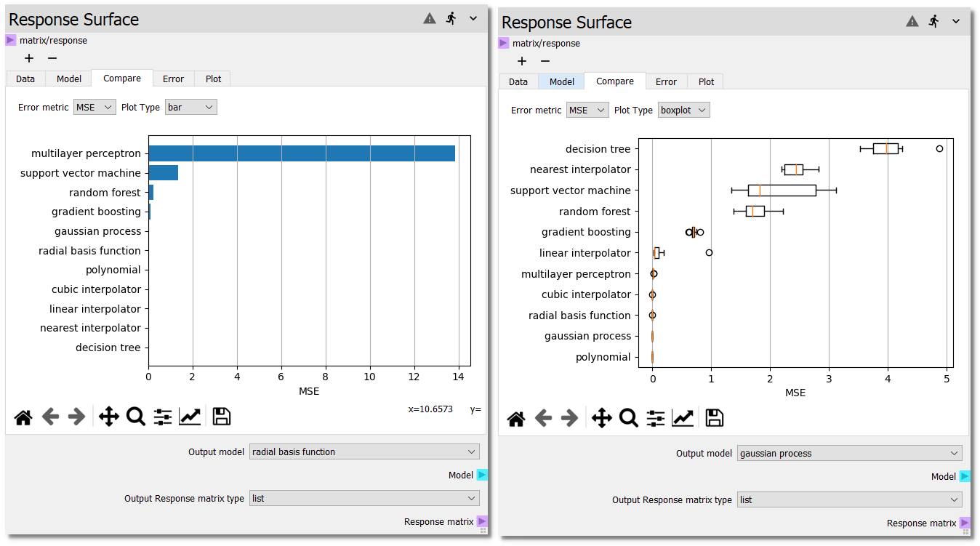This screenshot has height=546, width=980.
Task: Click Save figure icon in right plot toolbar
Action: click(715, 418)
